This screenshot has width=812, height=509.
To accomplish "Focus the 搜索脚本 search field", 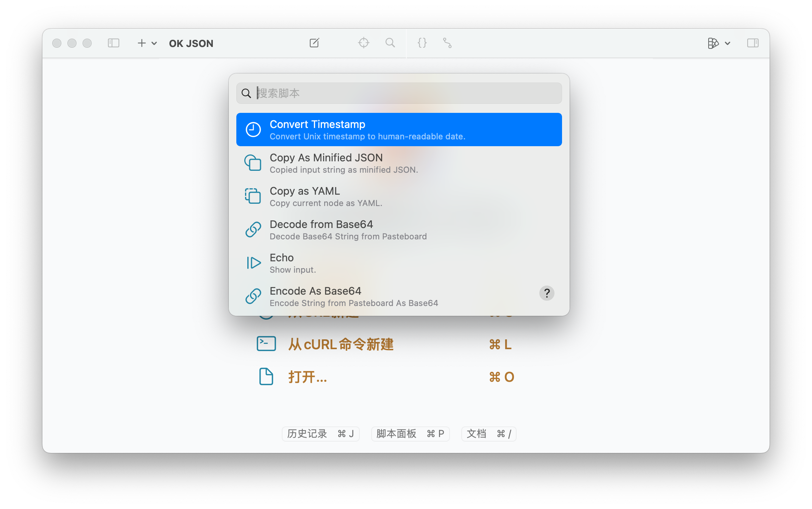I will [399, 93].
